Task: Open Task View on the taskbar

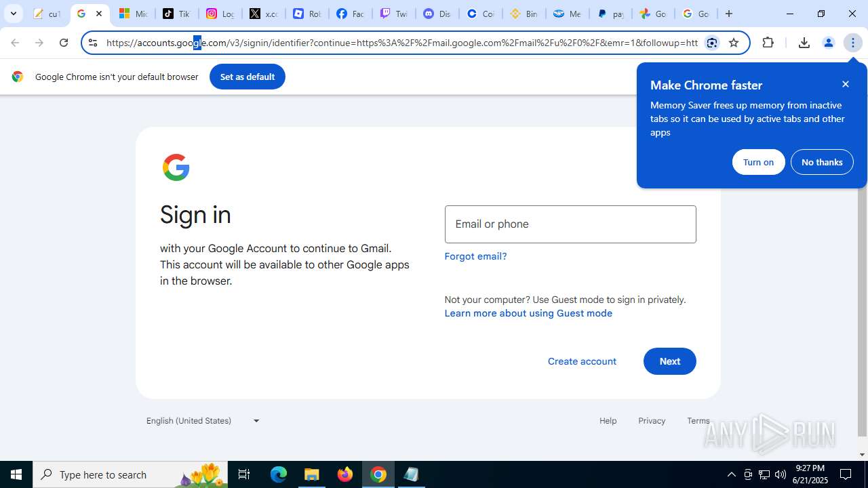Action: (244, 474)
